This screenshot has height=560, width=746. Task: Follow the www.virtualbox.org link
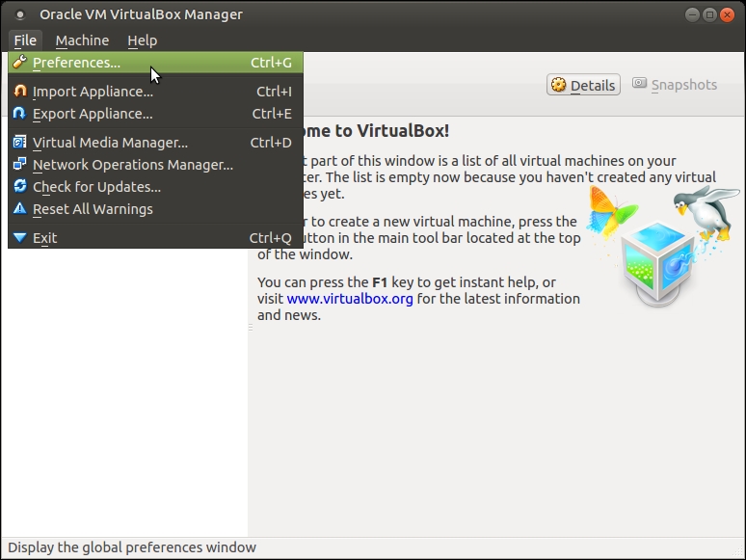(350, 299)
